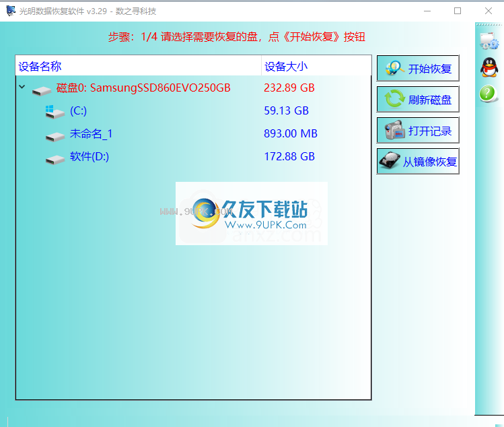Click the drive icon beside 磁盘0
Screen dimensions: 504x427
(42, 91)
